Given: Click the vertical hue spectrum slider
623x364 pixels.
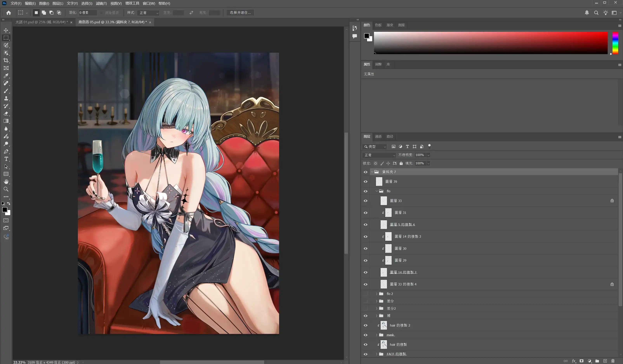Looking at the screenshot, I should [x=615, y=43].
